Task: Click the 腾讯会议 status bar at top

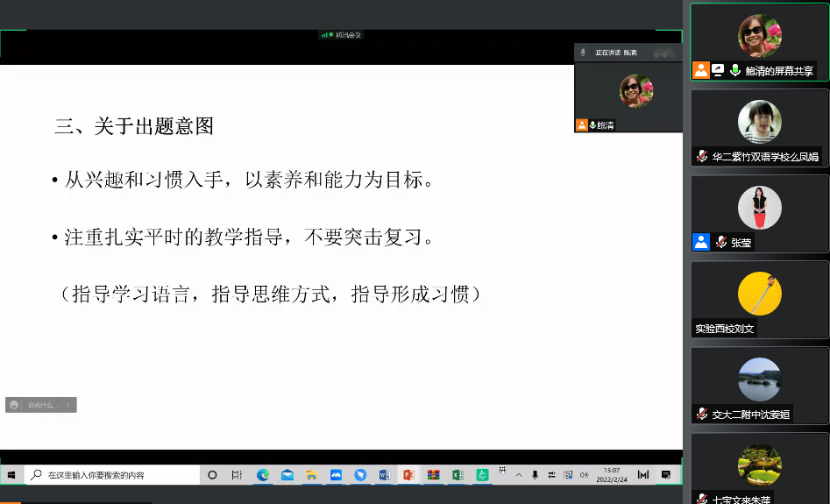Action: 341,35
